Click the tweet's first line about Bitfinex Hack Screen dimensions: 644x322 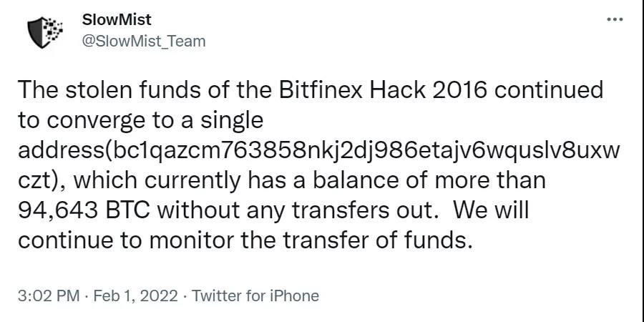(x=310, y=90)
